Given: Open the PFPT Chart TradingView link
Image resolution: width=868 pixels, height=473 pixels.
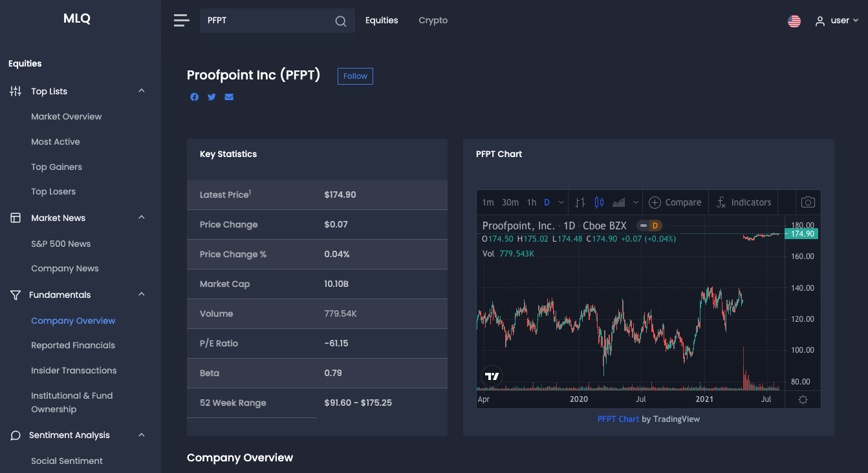Looking at the screenshot, I should tap(618, 419).
